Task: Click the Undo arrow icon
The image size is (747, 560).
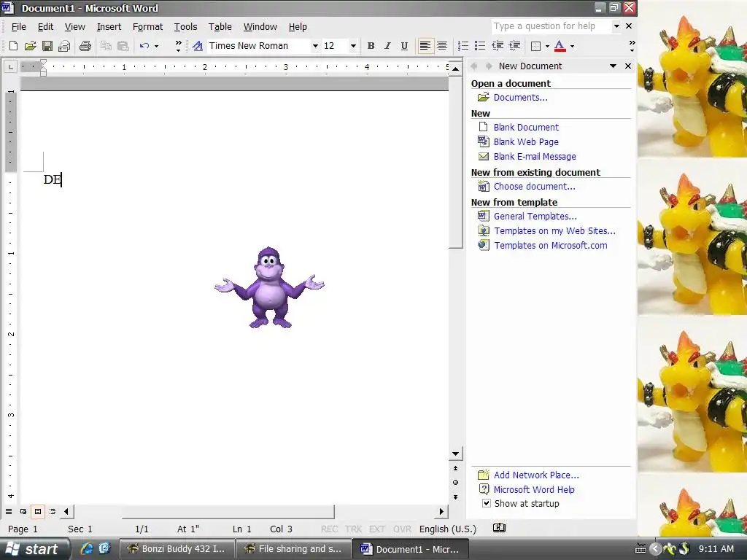Action: (x=144, y=46)
